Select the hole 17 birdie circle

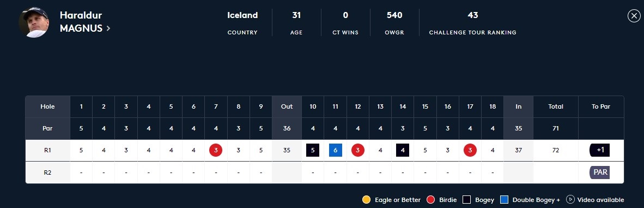[x=470, y=150]
